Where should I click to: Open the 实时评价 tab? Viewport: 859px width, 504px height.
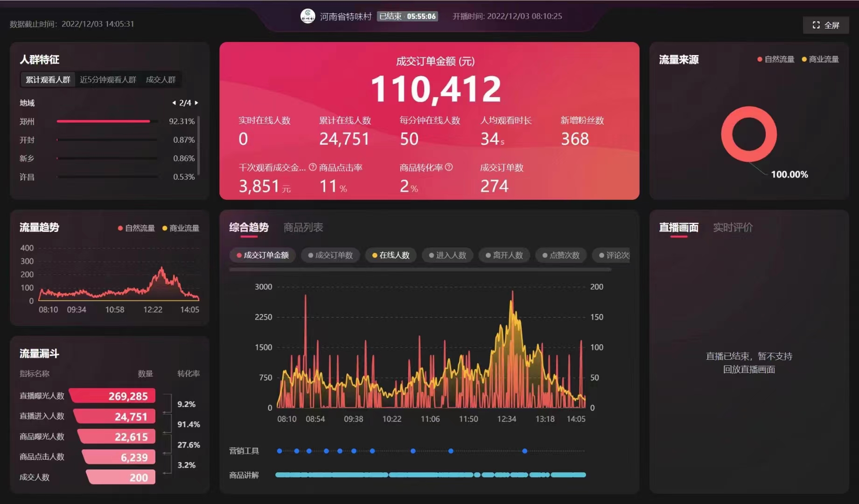click(733, 227)
